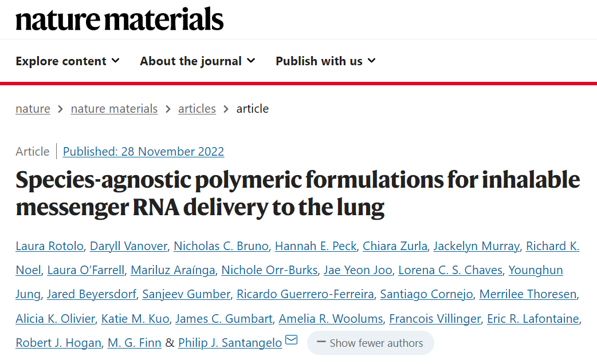Viewport: 597px width, 364px height.
Task: Collapse list with Show fewer authors
Action: point(371,343)
